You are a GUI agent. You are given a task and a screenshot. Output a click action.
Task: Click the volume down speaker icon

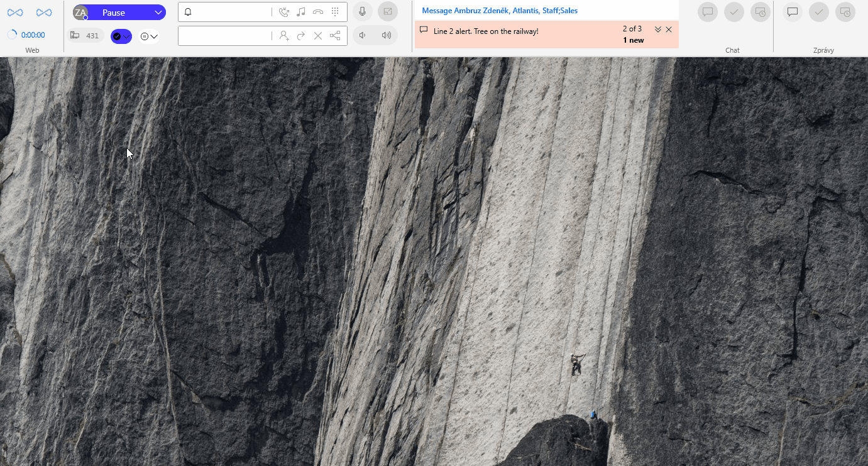(x=363, y=35)
